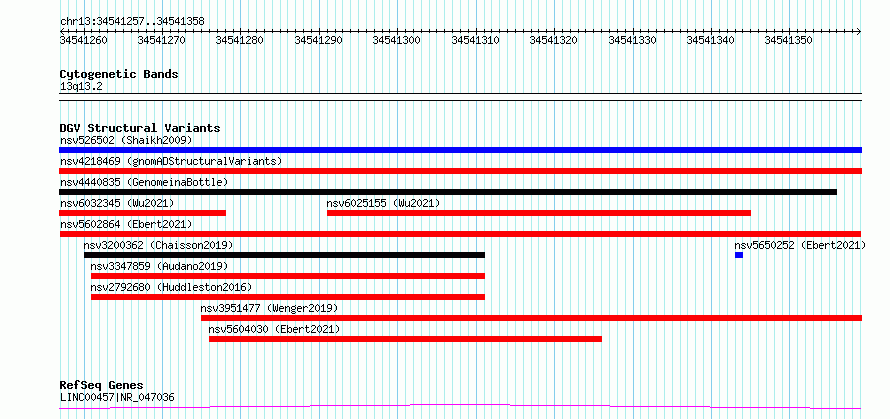The height and width of the screenshot is (419, 890).
Task: Click the LINC00457|NR_047036 gene label
Action: (x=117, y=397)
